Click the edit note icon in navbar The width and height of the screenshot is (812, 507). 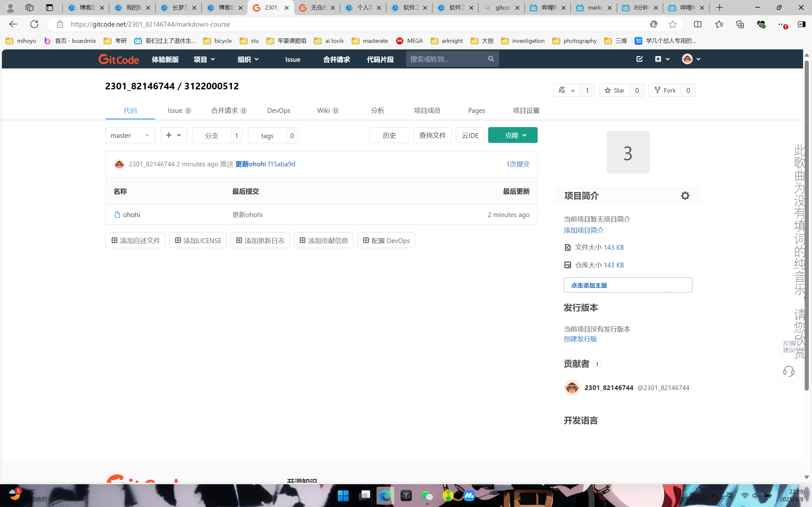click(x=639, y=59)
